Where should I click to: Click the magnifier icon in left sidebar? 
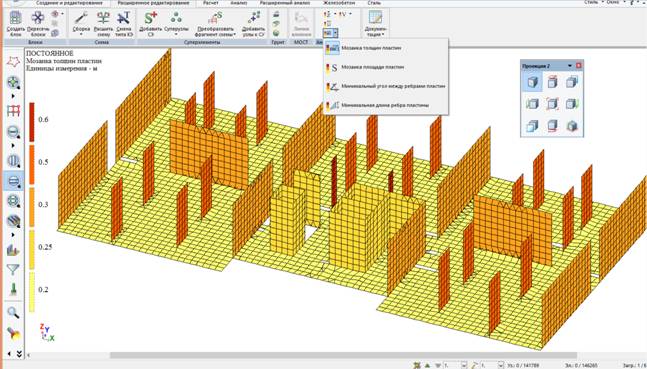(14, 312)
